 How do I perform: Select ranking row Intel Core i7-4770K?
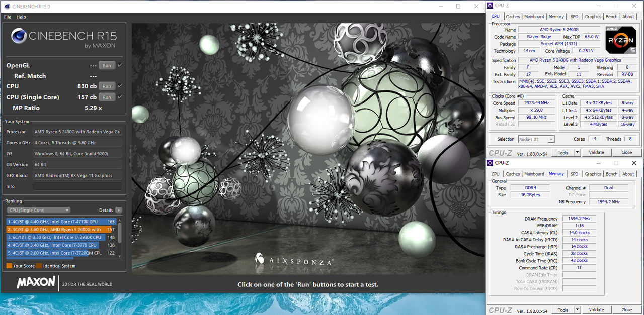coord(61,221)
